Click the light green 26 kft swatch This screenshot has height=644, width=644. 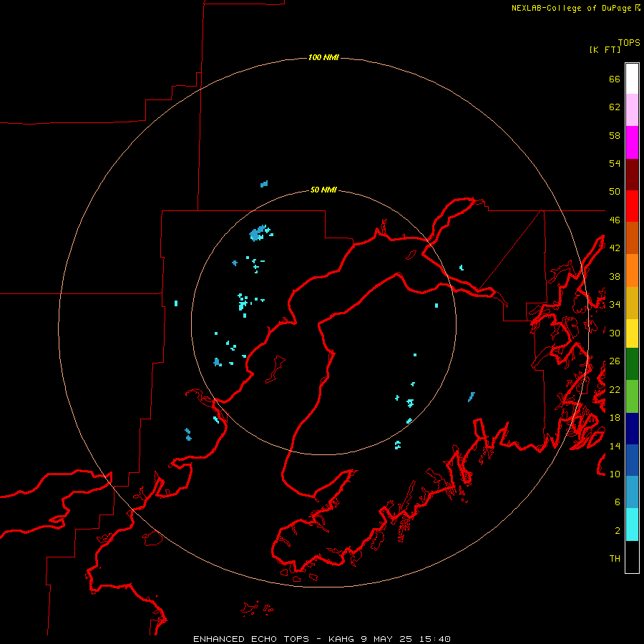coord(632,396)
